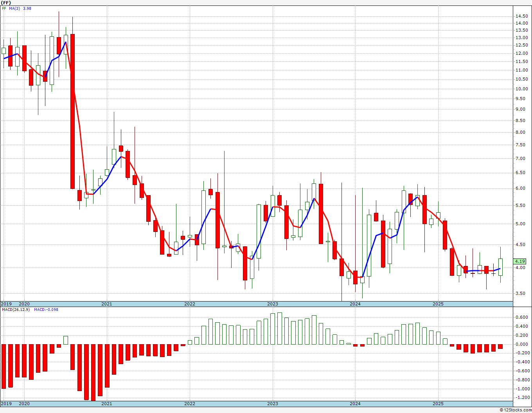Select 2020 on the price chart time axis
The height and width of the screenshot is (413, 532).
coord(24,304)
